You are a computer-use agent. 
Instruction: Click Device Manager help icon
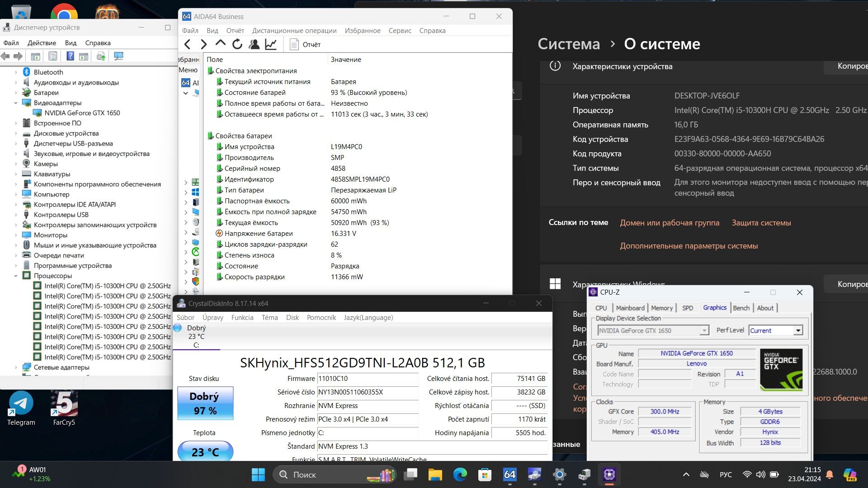click(x=70, y=56)
